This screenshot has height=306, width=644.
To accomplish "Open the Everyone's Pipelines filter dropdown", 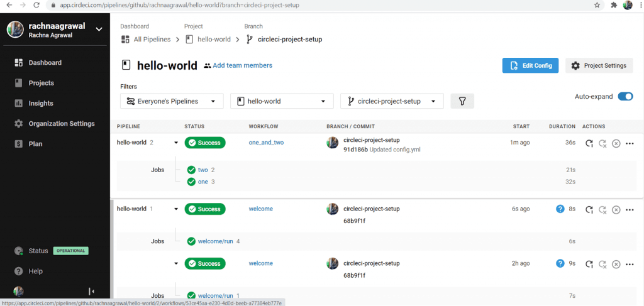I will [x=172, y=101].
